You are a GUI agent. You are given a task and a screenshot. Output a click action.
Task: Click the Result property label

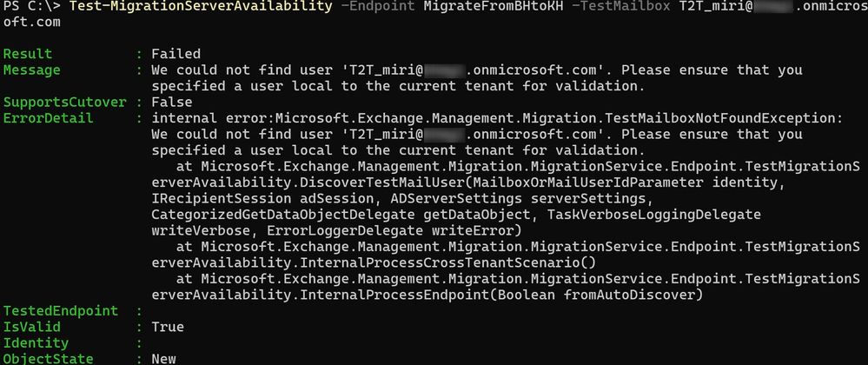pyautogui.click(x=28, y=54)
